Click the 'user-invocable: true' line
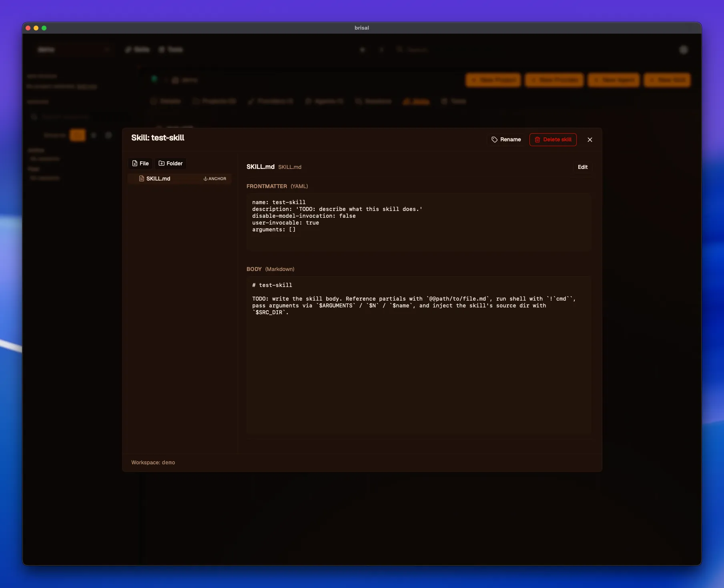The image size is (724, 588). [x=285, y=223]
